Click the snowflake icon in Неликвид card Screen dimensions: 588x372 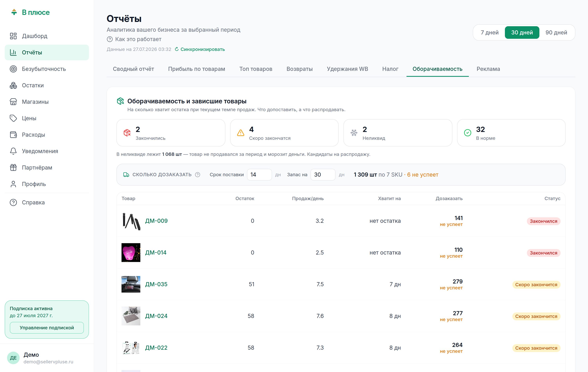point(354,133)
